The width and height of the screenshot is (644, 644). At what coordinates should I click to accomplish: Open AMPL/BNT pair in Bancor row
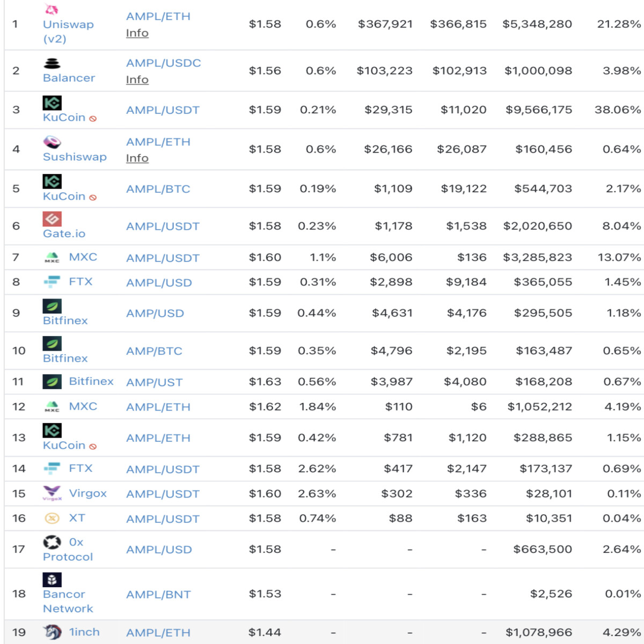pos(158,595)
